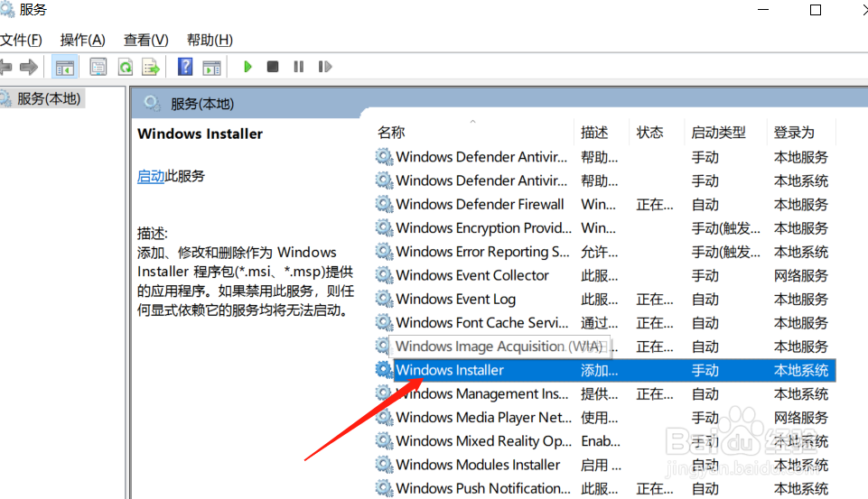Click 添加... description of Windows Installer
The image size is (868, 499).
600,370
